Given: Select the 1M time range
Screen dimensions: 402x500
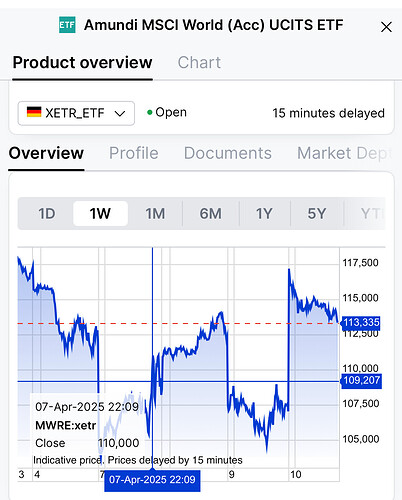Looking at the screenshot, I should pyautogui.click(x=155, y=214).
